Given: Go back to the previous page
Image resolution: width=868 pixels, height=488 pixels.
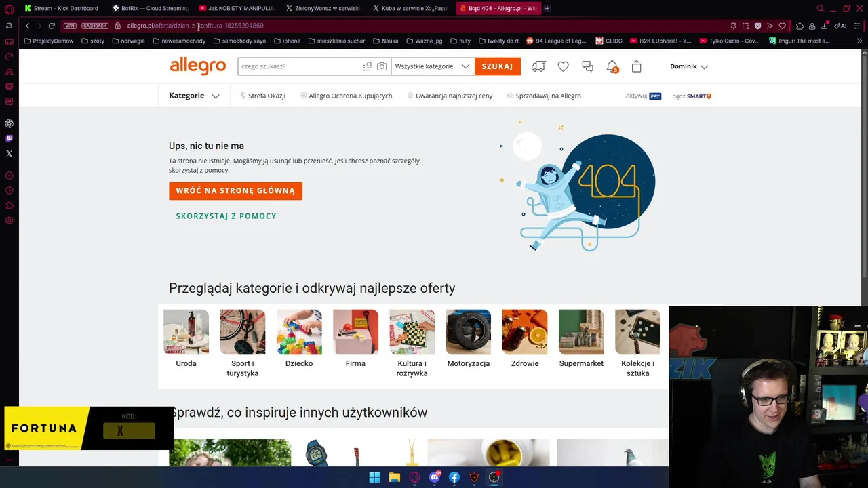Looking at the screenshot, I should 27,26.
